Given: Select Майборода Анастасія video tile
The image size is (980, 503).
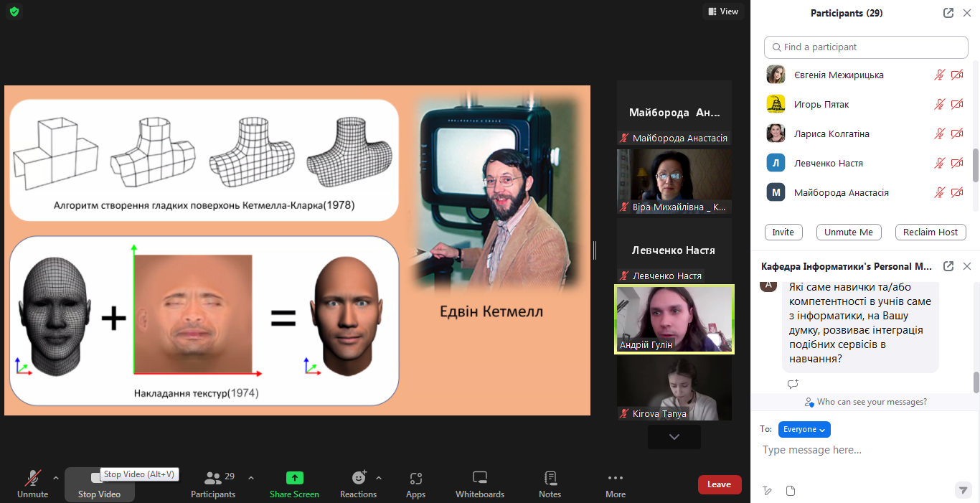Looking at the screenshot, I should 674,113.
